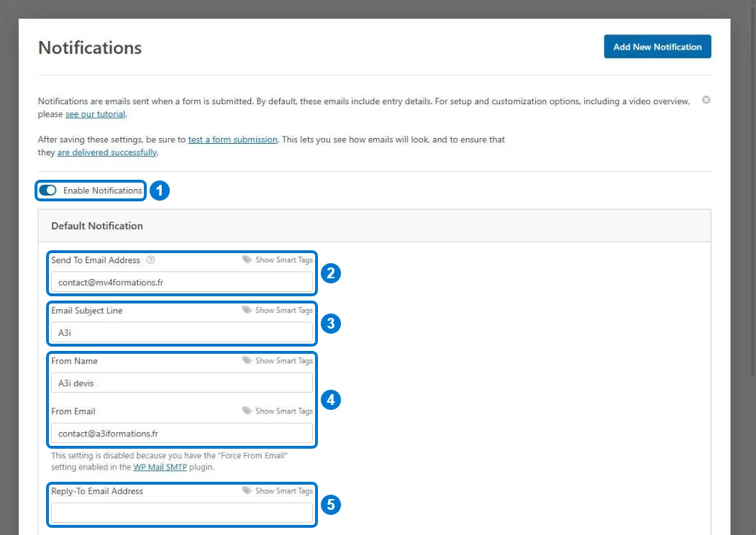756x535 pixels.
Task: Click the tag icon for From Name
Action: pos(247,360)
